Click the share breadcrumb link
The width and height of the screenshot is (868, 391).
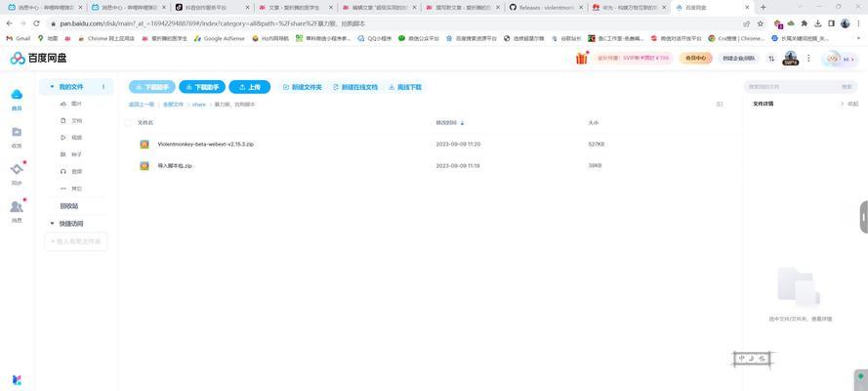coord(199,105)
